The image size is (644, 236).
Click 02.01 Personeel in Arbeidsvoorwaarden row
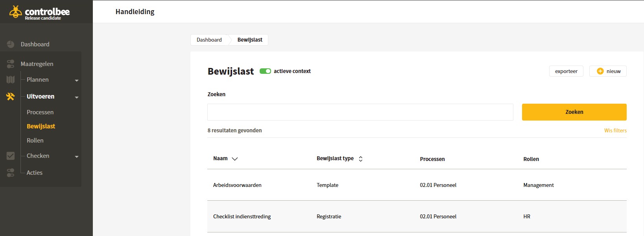pos(438,185)
